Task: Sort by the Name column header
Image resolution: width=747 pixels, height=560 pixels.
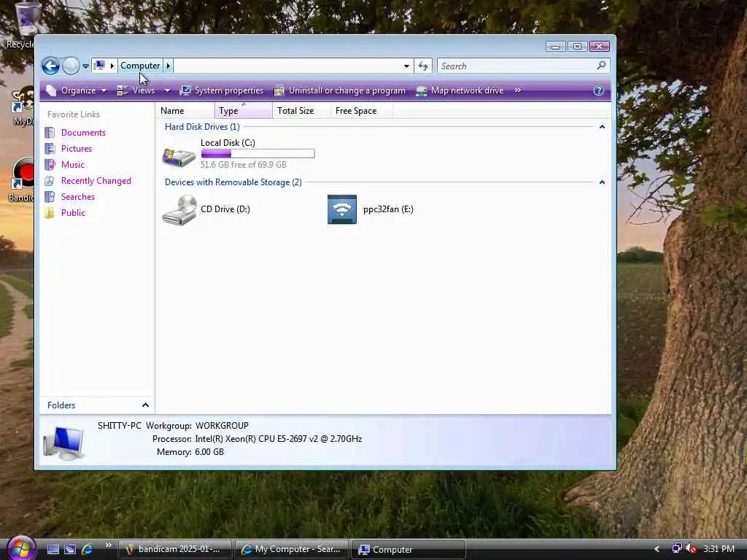Action: tap(185, 111)
